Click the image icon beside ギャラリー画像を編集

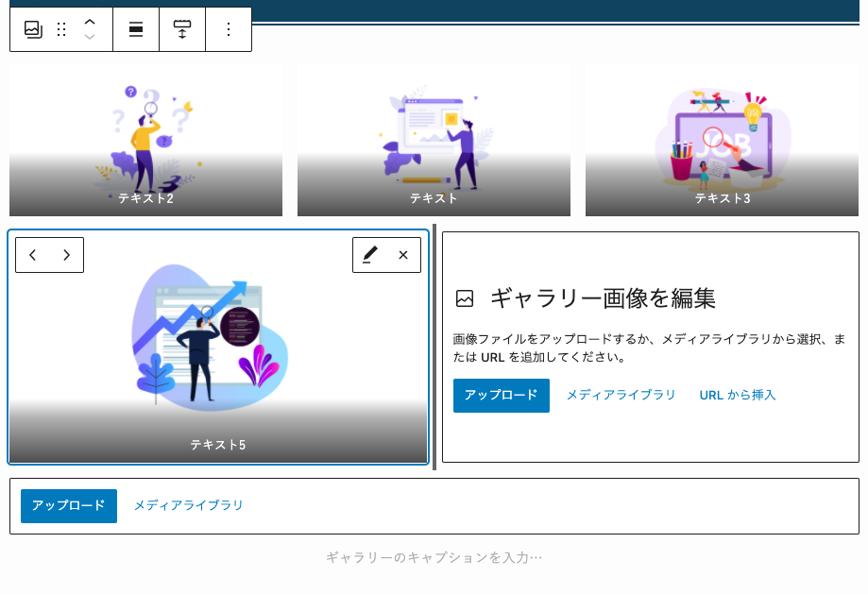tap(465, 298)
